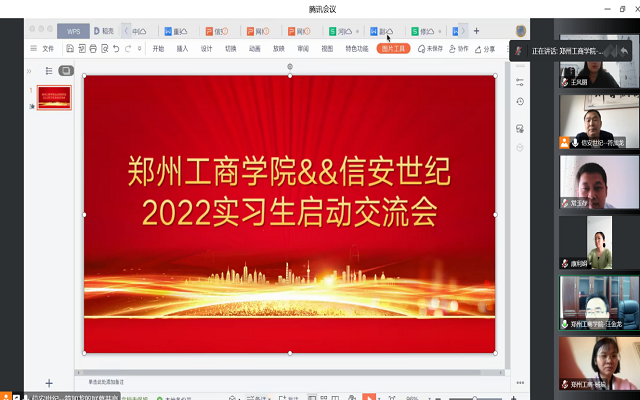The width and height of the screenshot is (640, 400).
Task: Open history clock icon in right sidebar
Action: pos(520,102)
